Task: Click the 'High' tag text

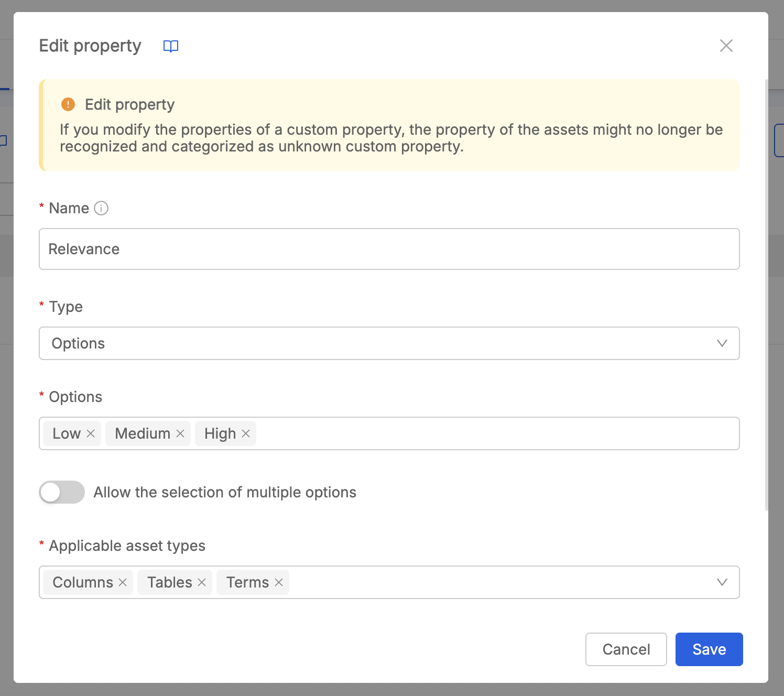Action: point(220,433)
